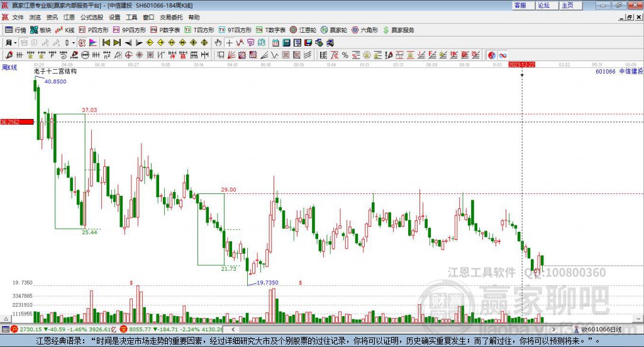Click the up-arrow button beside the volume pane

(6, 318)
